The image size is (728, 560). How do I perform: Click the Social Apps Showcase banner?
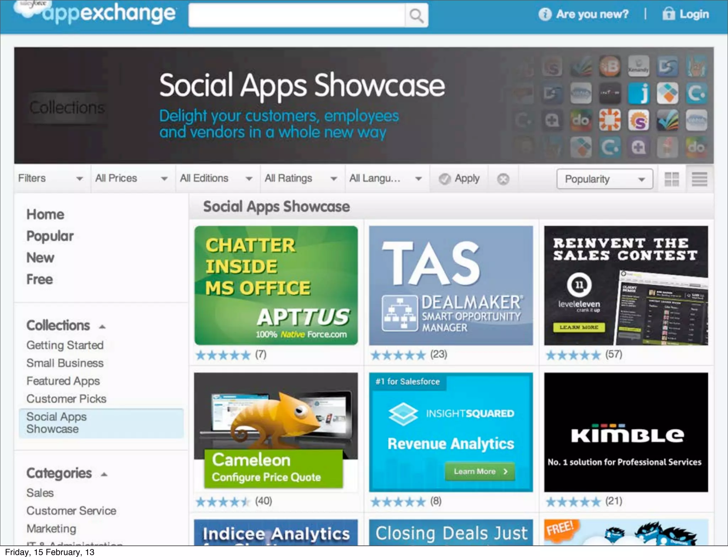(364, 105)
